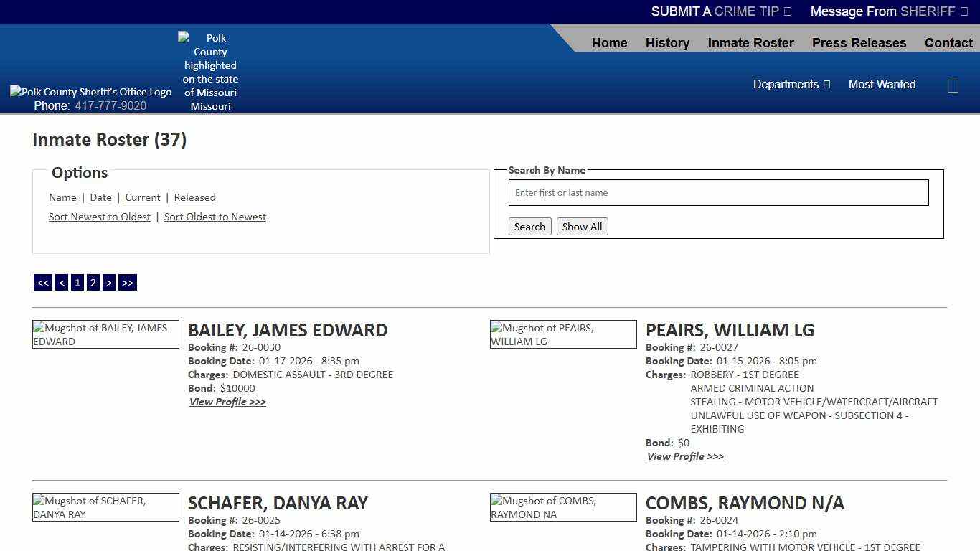Advance to next page with > arrow icon
980x551 pixels.
108,282
